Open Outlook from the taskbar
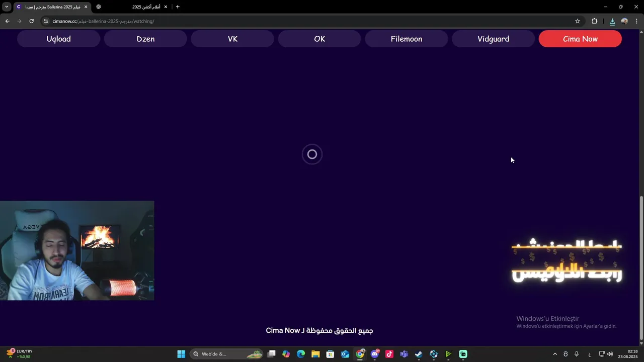The width and height of the screenshot is (644, 362). click(x=345, y=354)
